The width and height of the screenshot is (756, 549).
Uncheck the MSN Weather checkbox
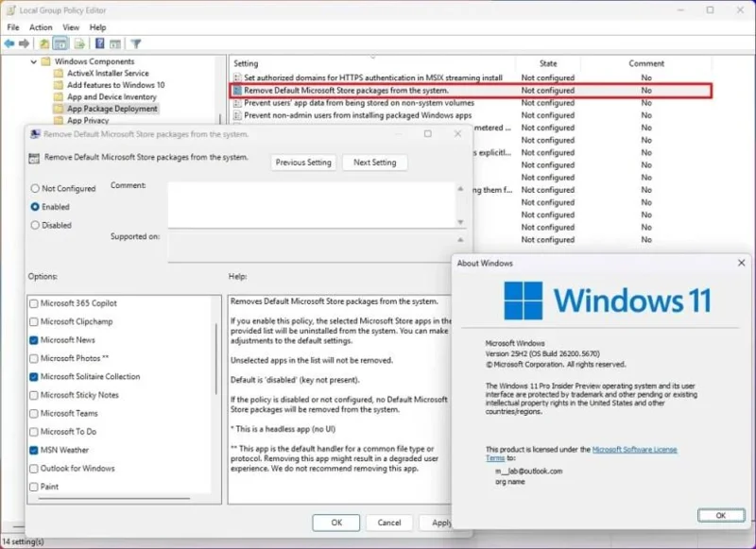[34, 450]
